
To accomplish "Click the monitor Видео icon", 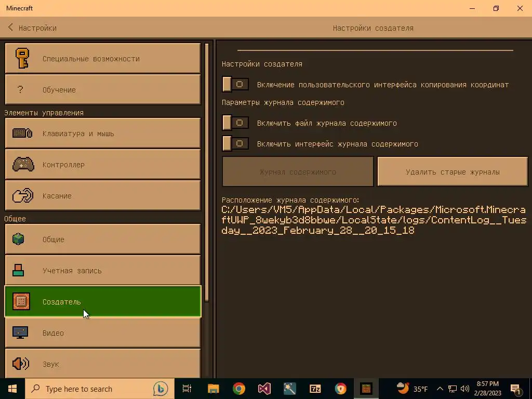I will coord(20,332).
